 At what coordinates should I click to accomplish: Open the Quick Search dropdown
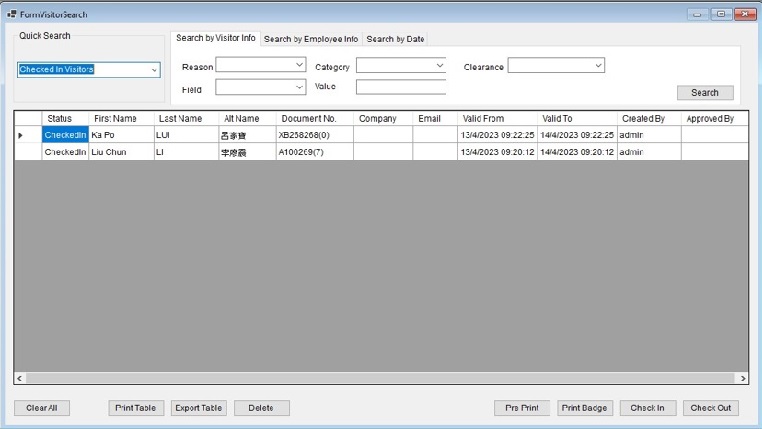154,70
